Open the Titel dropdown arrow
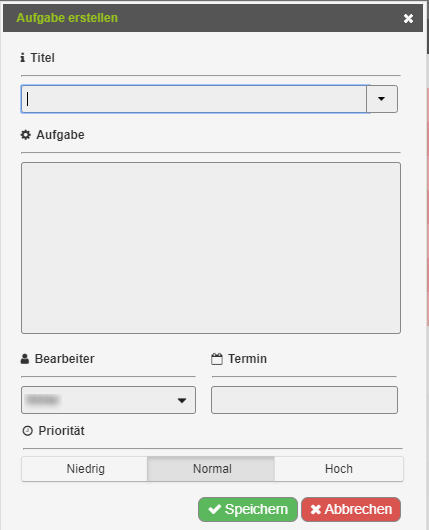This screenshot has width=429, height=530. point(382,99)
